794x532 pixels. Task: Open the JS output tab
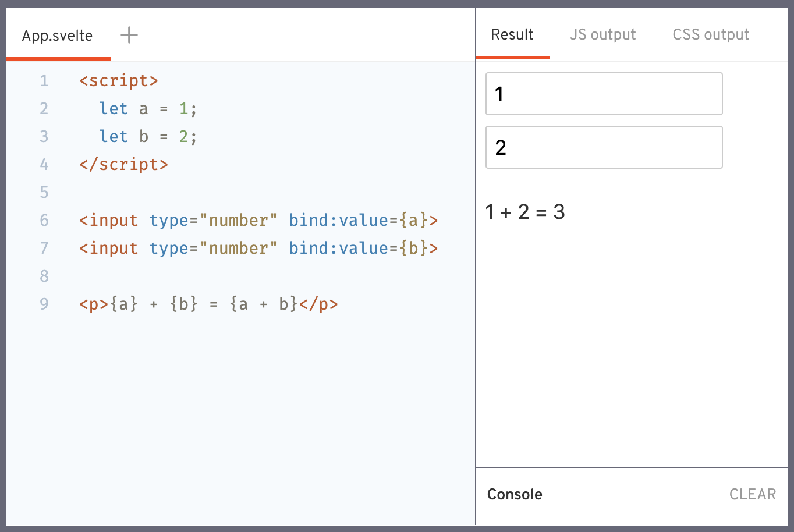602,34
